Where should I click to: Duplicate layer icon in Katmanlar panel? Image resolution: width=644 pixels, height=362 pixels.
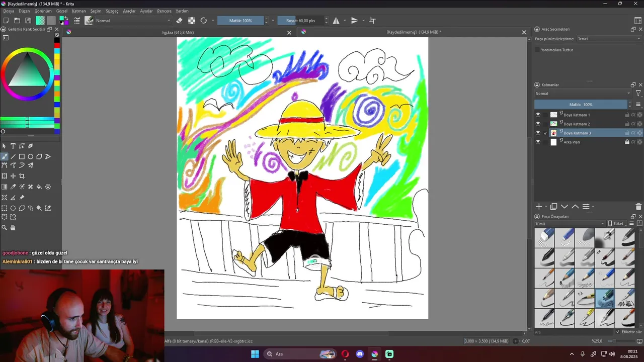point(554,207)
